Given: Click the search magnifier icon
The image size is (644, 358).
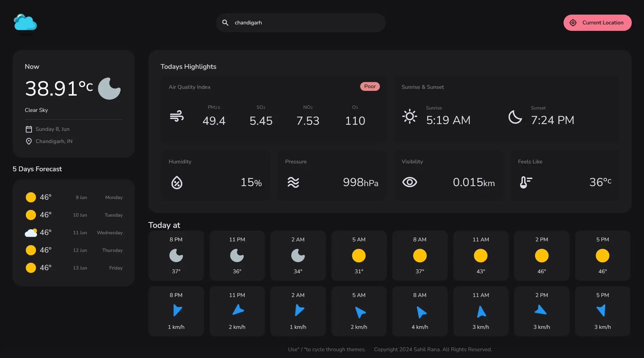Looking at the screenshot, I should [225, 23].
